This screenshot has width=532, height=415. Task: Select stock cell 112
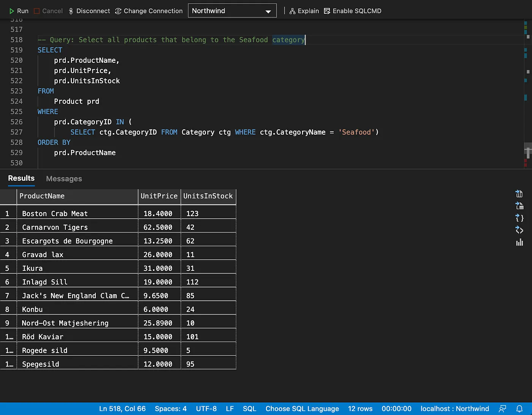pos(208,282)
